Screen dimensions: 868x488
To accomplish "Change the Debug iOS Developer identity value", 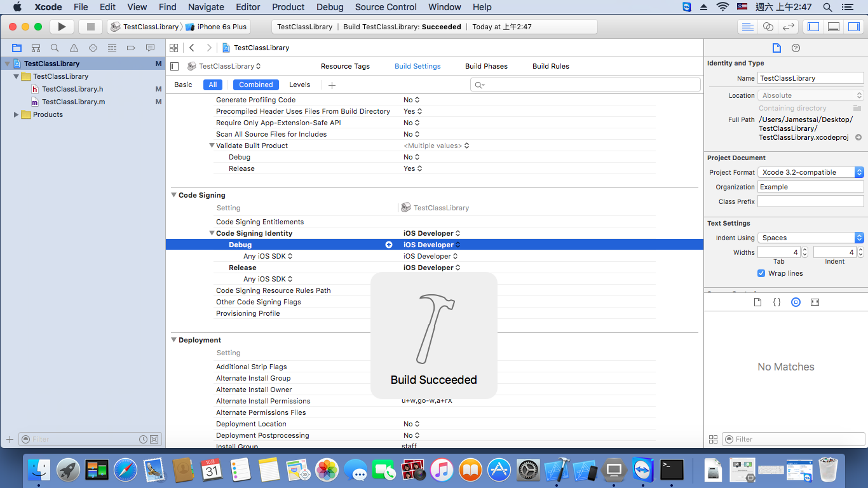I will point(431,245).
